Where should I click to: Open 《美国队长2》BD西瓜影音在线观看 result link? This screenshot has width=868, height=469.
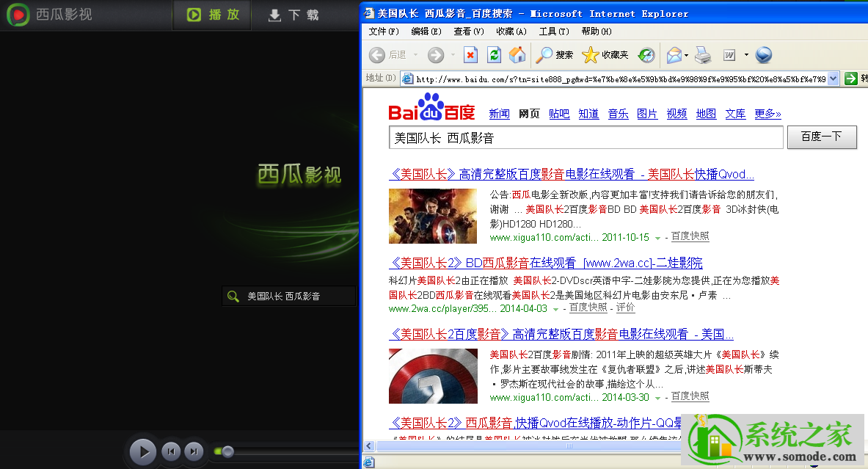[x=546, y=263]
